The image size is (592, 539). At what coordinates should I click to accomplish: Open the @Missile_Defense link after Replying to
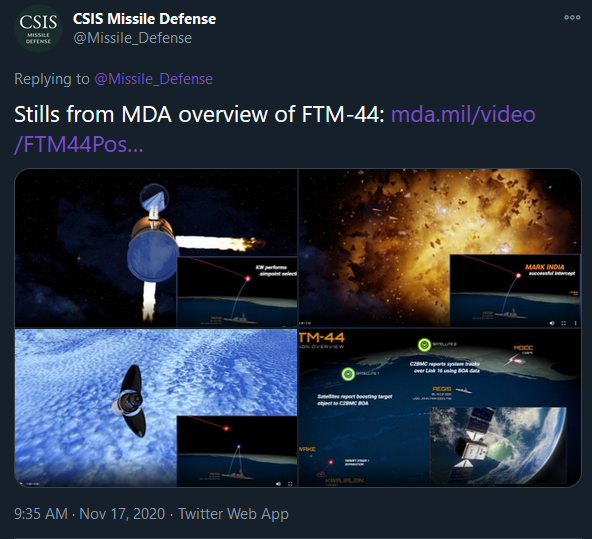point(154,79)
